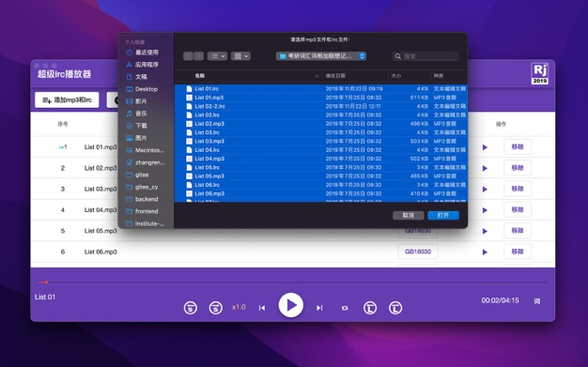Skip to the next track

click(x=319, y=308)
